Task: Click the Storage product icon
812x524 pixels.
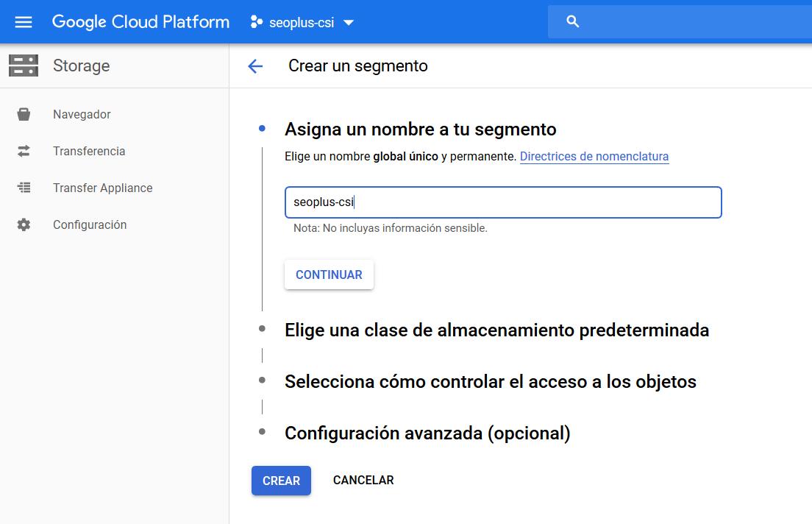Action: pyautogui.click(x=24, y=65)
